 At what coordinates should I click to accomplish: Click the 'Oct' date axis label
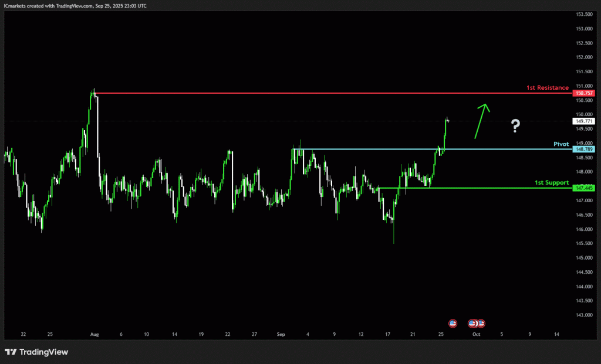[x=476, y=334]
